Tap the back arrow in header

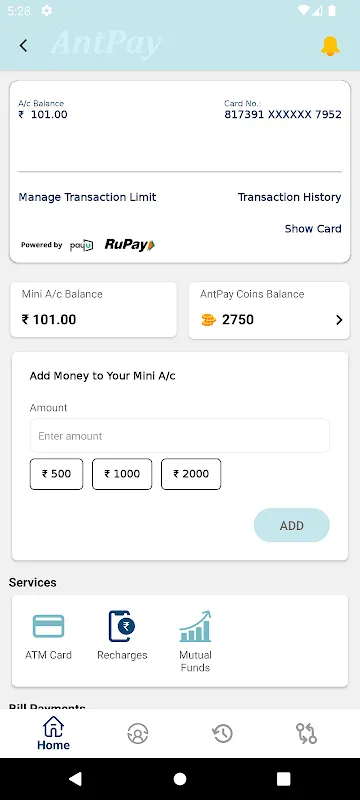tap(23, 45)
